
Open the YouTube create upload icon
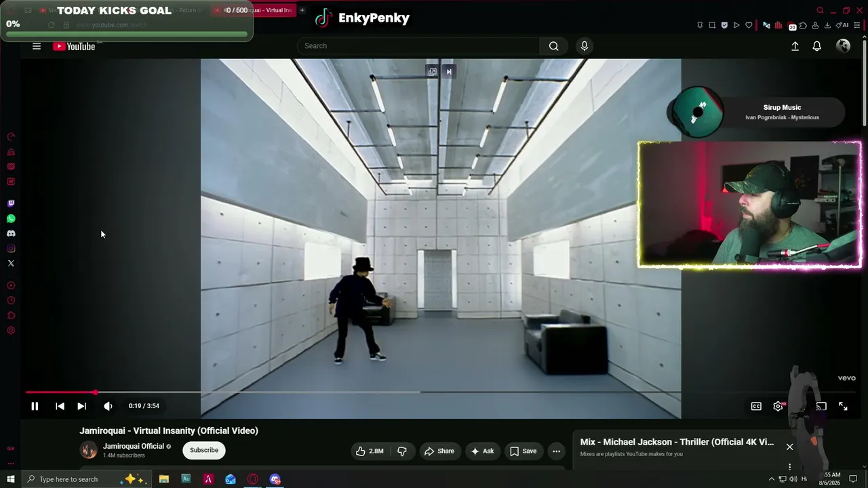pyautogui.click(x=795, y=46)
